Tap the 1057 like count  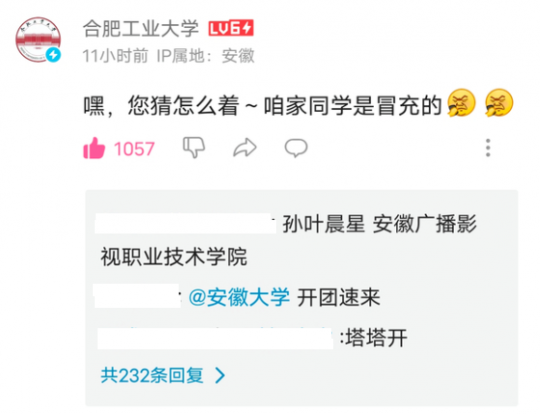click(x=134, y=149)
